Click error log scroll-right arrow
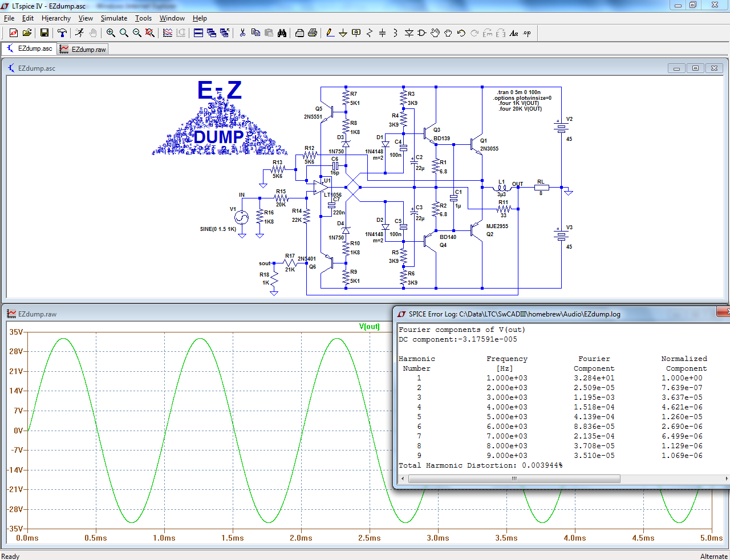This screenshot has height=560, width=730. click(726, 478)
